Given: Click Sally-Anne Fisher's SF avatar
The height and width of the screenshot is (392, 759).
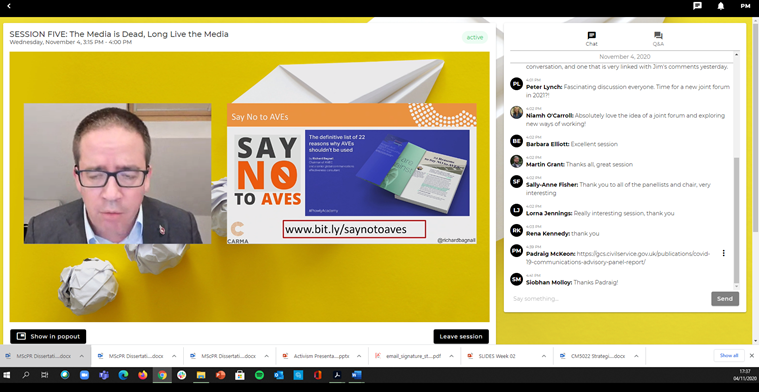Looking at the screenshot, I should point(516,181).
